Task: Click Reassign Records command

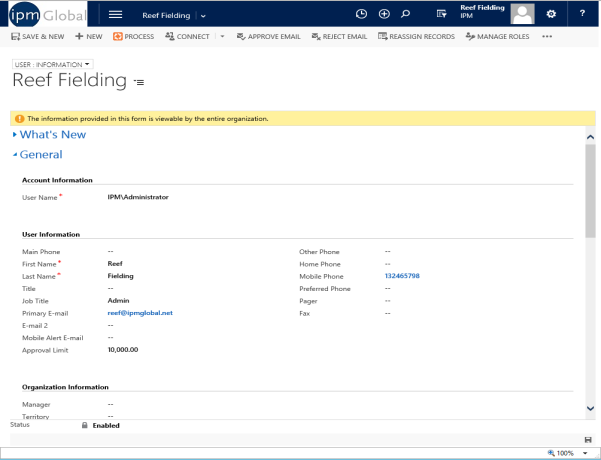Action: [x=416, y=36]
